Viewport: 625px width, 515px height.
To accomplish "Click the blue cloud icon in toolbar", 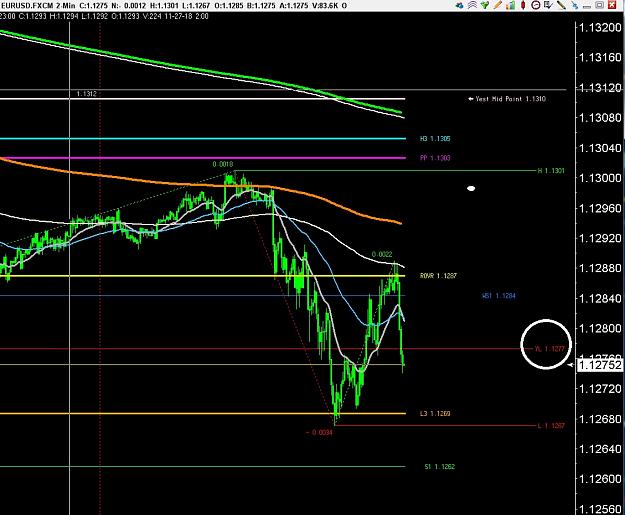I will [x=460, y=5].
